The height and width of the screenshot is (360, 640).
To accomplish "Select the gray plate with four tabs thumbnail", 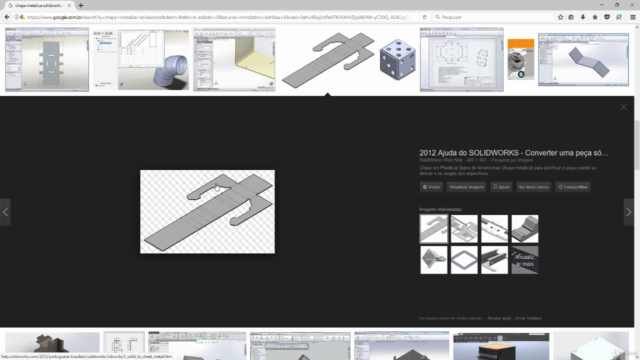I will pyautogui.click(x=47, y=60).
